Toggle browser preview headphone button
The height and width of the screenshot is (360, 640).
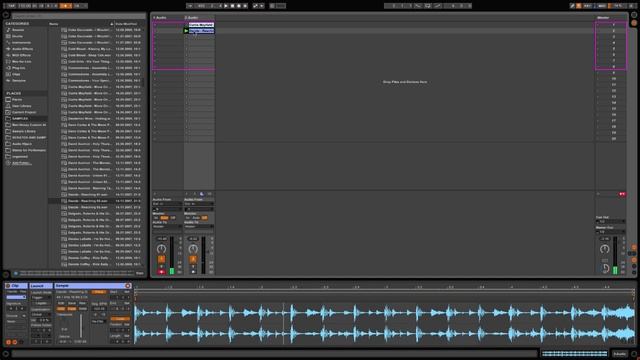(x=16, y=273)
